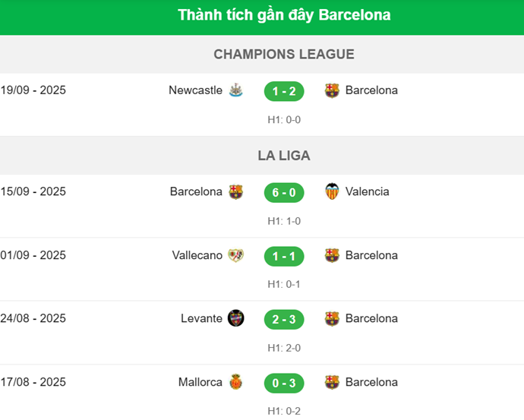
Task: Click Barcelona crest in the Valencia match row
Action: (x=236, y=192)
